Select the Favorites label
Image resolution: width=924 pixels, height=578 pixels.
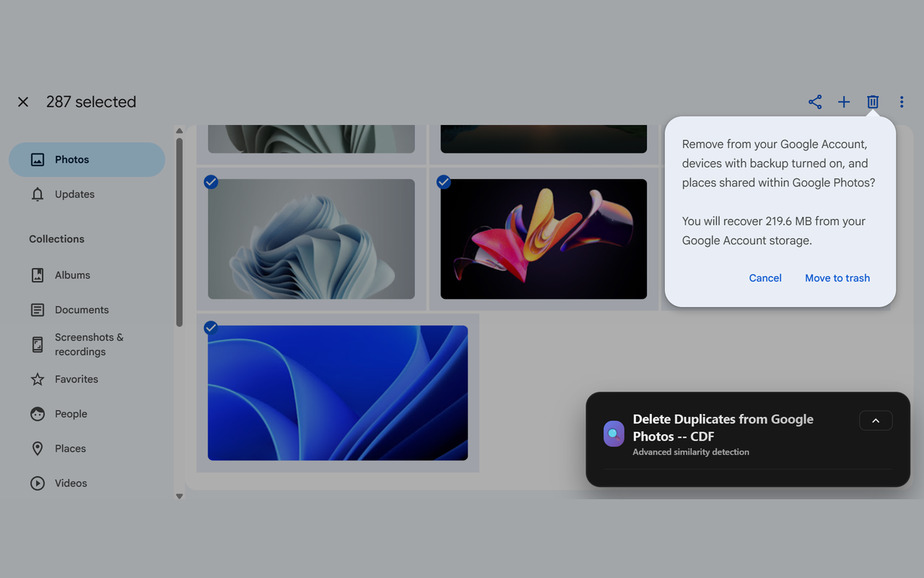click(x=77, y=379)
